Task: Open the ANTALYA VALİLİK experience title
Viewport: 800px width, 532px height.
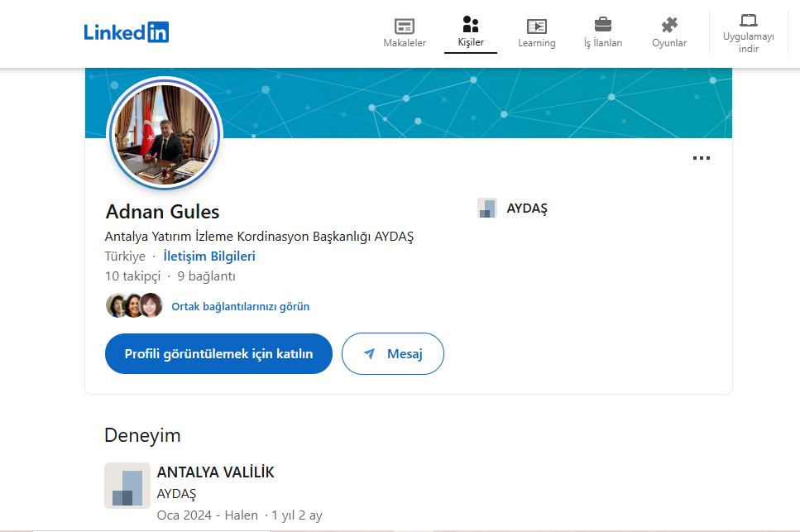Action: click(x=215, y=472)
